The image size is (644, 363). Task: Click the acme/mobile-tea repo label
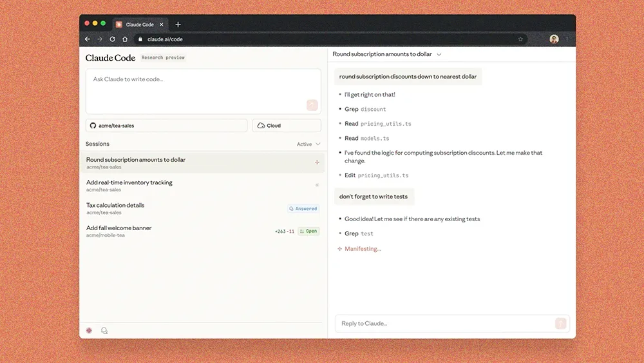(106, 235)
